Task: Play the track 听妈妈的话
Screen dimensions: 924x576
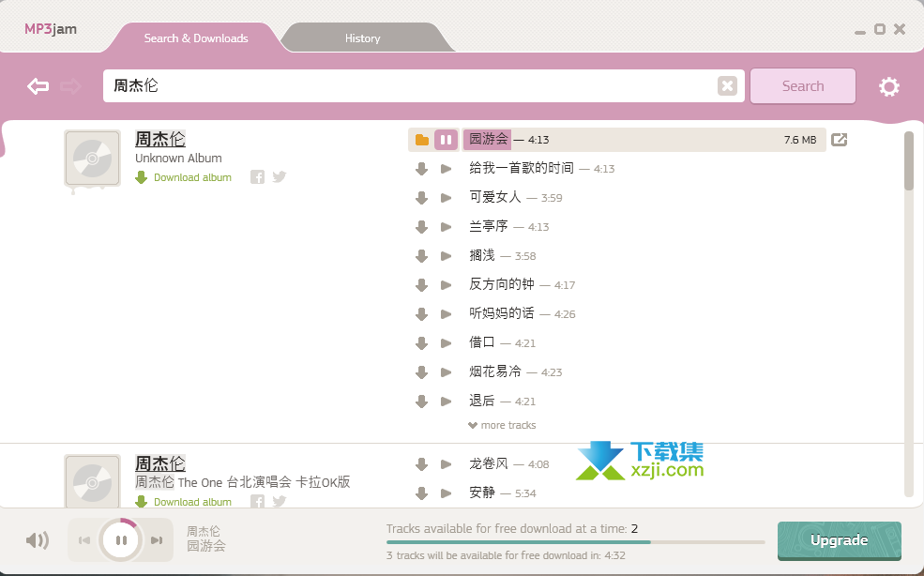Action: pos(447,313)
